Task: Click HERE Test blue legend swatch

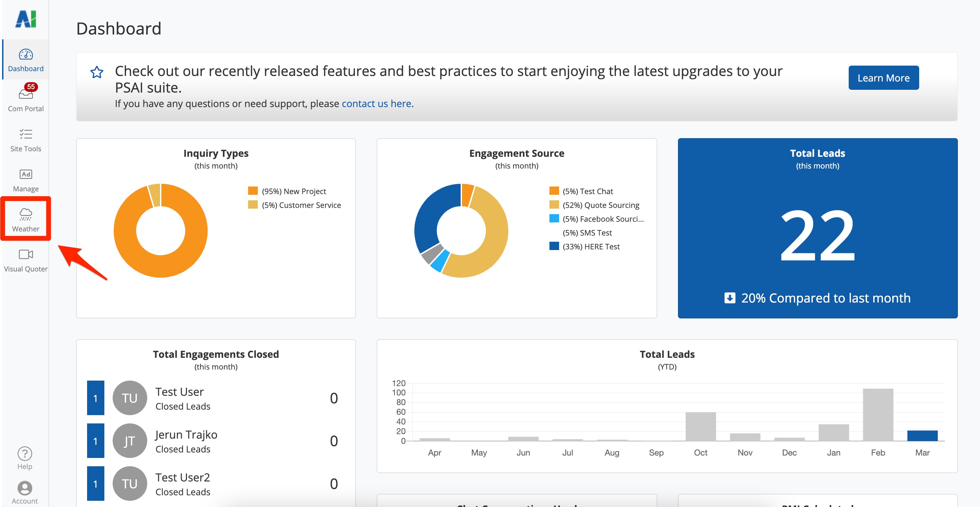Action: (x=554, y=246)
